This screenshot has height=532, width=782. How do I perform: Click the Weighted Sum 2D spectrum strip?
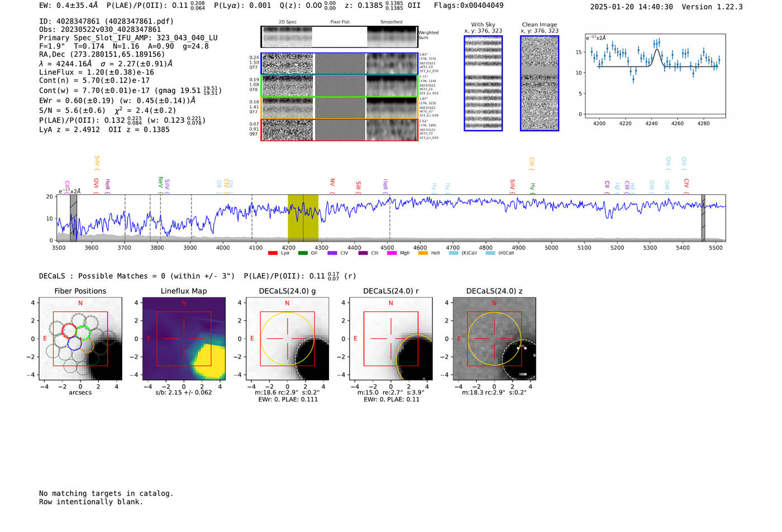[339, 37]
